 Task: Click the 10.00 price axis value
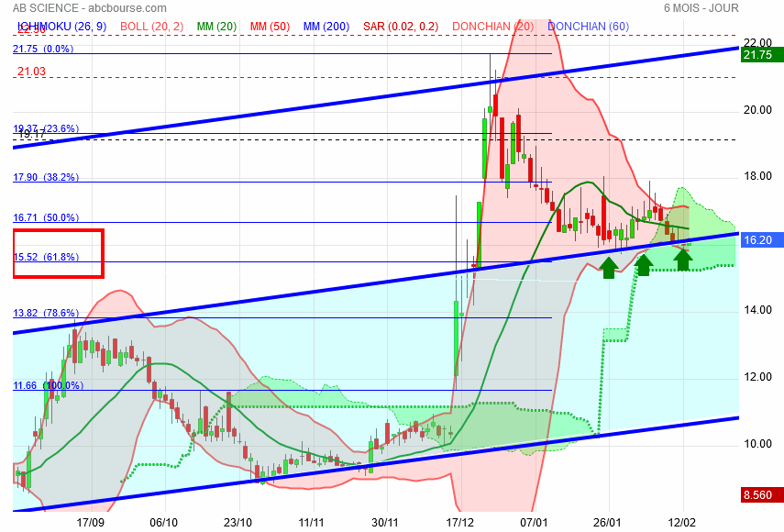(x=757, y=444)
